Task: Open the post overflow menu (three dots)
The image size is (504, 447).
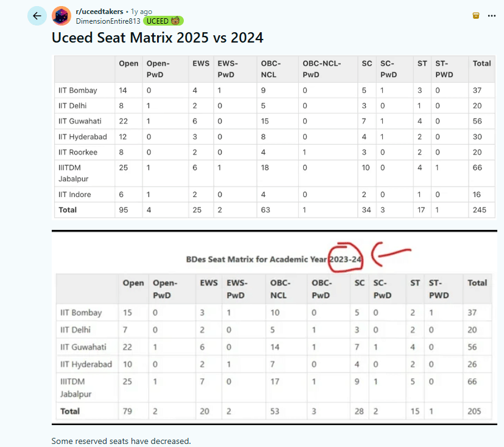Action: [492, 16]
